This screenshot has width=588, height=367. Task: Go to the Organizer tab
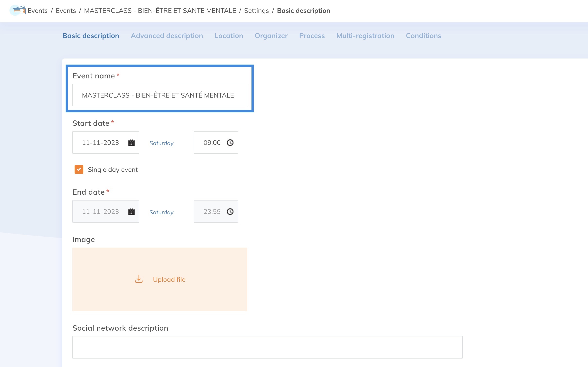[271, 36]
